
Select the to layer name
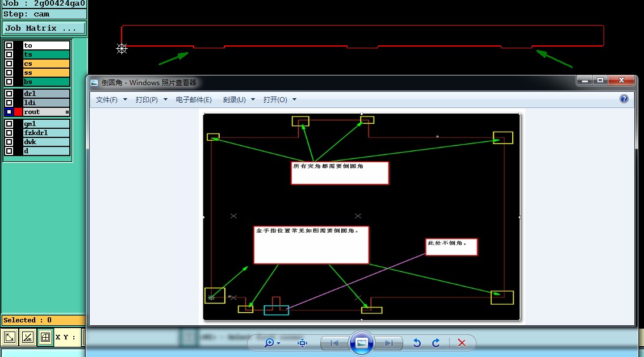tap(47, 45)
